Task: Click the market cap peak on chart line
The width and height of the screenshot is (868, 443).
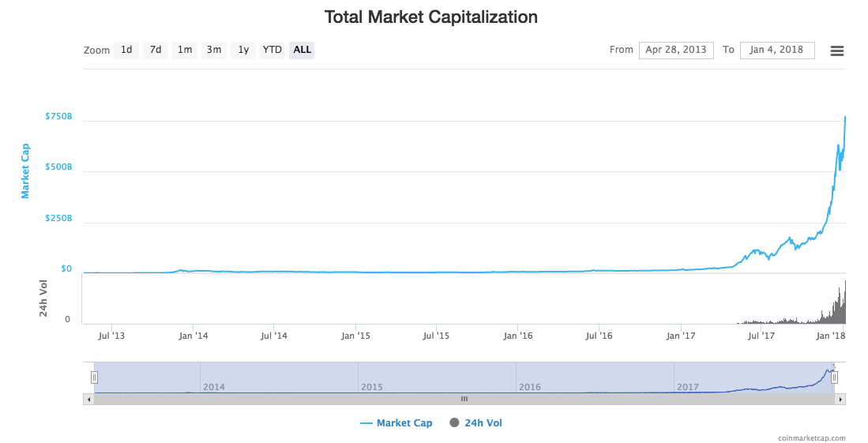Action: (x=845, y=117)
